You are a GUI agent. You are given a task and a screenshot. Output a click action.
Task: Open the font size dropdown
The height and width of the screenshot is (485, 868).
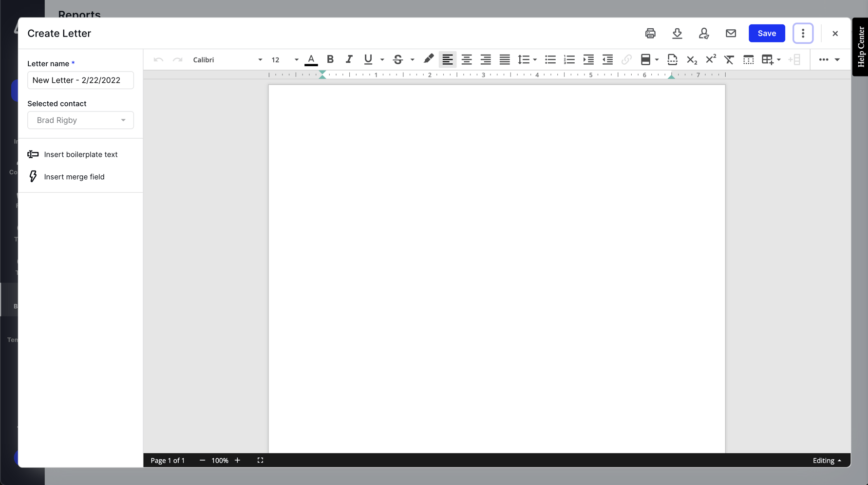[296, 59]
